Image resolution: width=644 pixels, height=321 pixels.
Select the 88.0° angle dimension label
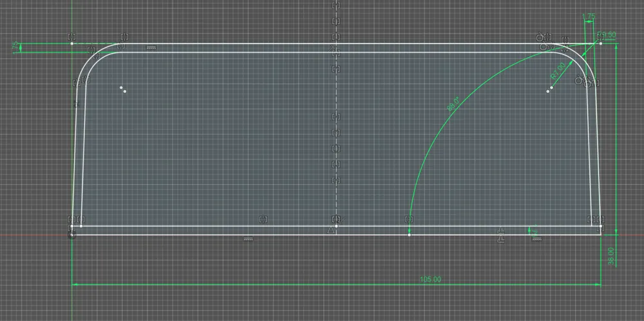pos(453,104)
